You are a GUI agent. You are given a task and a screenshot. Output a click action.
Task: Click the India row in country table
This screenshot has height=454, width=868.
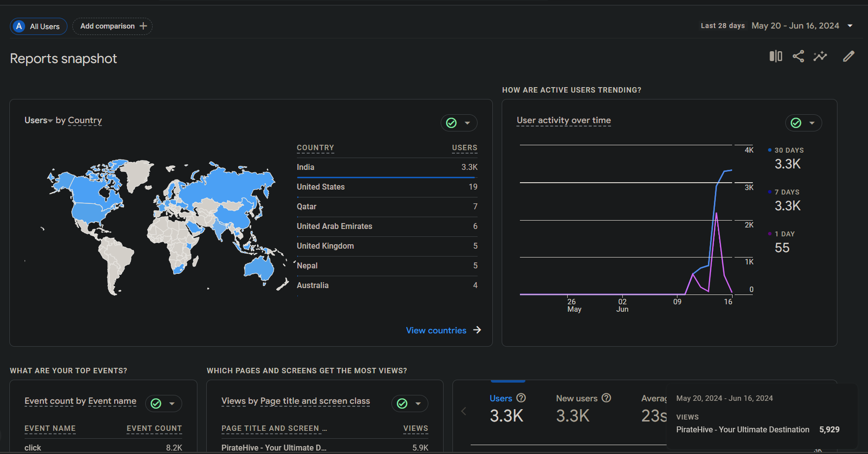387,167
